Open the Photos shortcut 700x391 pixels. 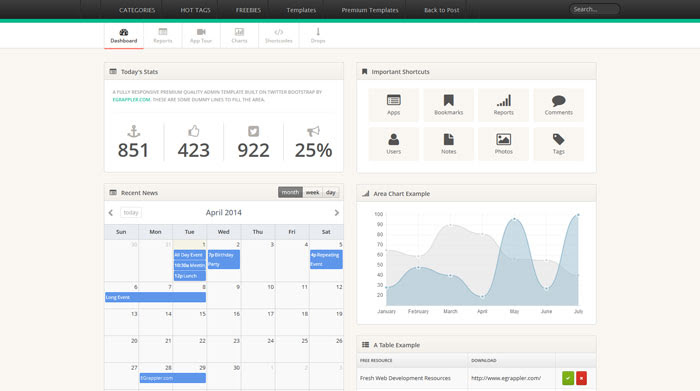(504, 144)
